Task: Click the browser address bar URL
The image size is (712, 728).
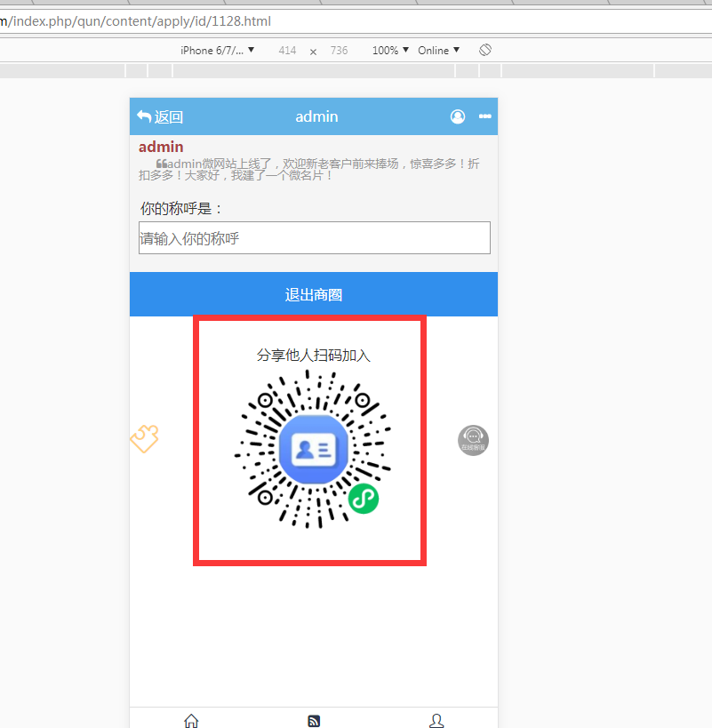Action: [142, 21]
